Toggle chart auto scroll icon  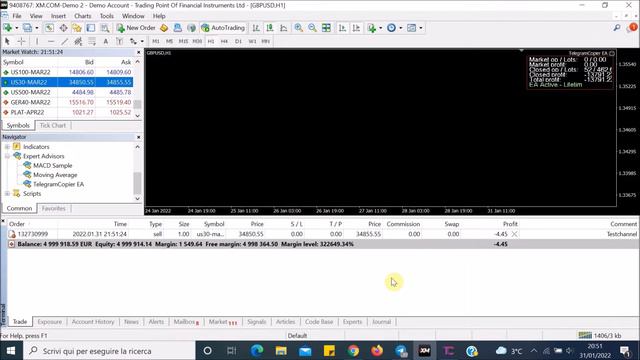[342, 28]
